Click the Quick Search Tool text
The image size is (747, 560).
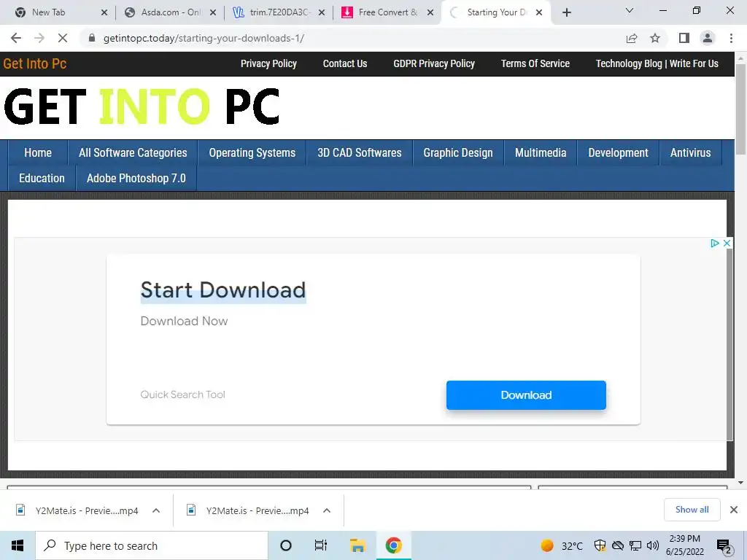[182, 394]
